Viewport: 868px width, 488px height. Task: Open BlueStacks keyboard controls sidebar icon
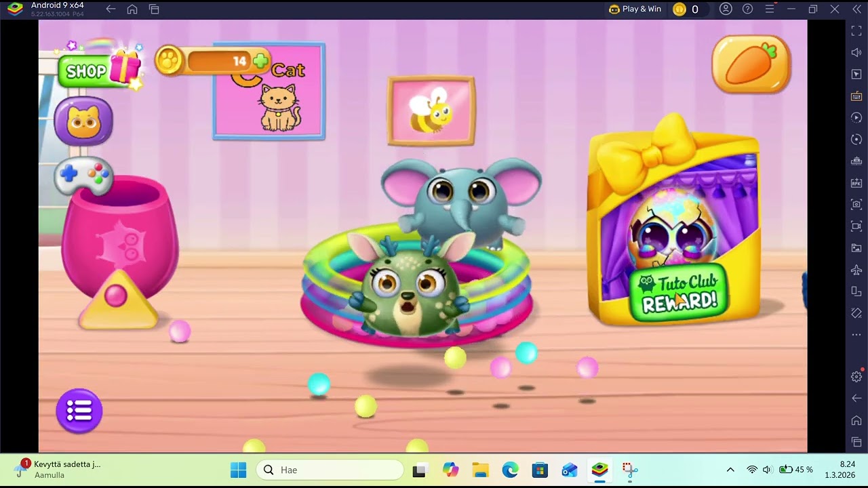point(856,96)
